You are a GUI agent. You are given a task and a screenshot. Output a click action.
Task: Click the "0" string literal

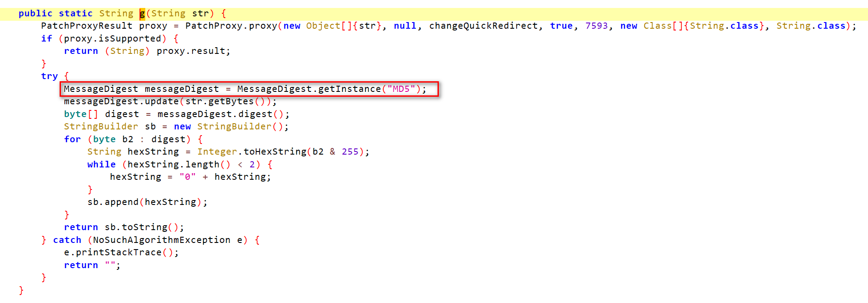pyautogui.click(x=188, y=177)
